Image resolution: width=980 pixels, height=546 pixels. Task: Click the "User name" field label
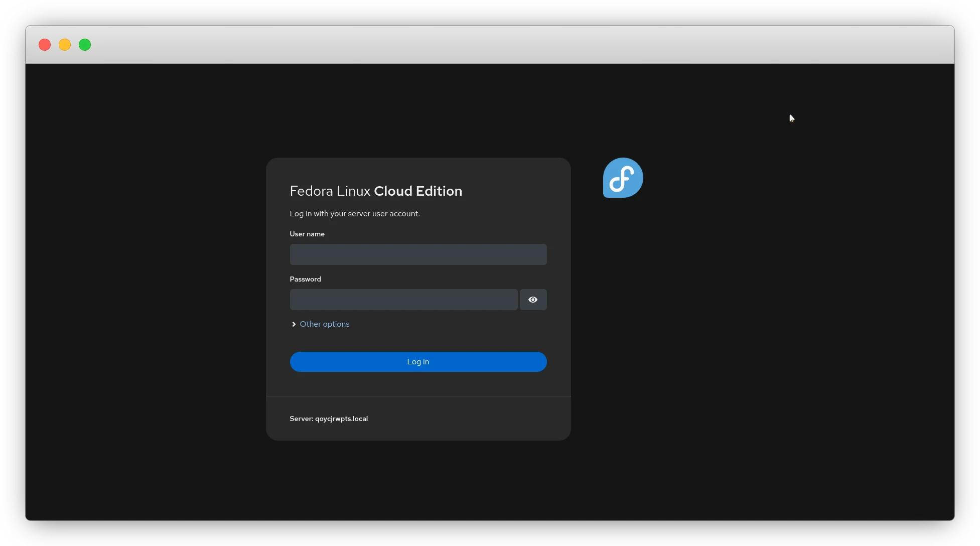[307, 234]
